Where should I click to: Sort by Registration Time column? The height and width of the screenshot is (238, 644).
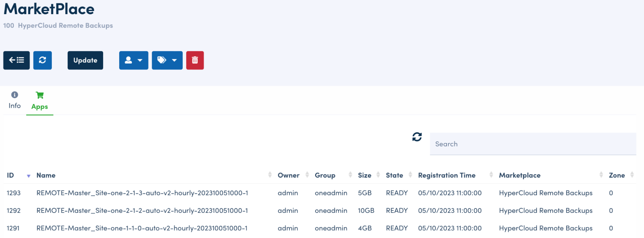coord(447,175)
